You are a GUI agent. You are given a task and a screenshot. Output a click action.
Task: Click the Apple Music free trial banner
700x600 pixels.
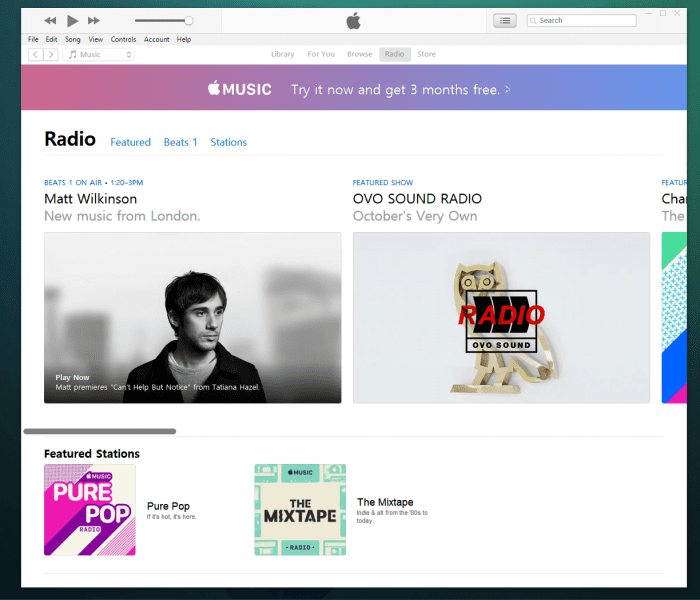pyautogui.click(x=354, y=88)
